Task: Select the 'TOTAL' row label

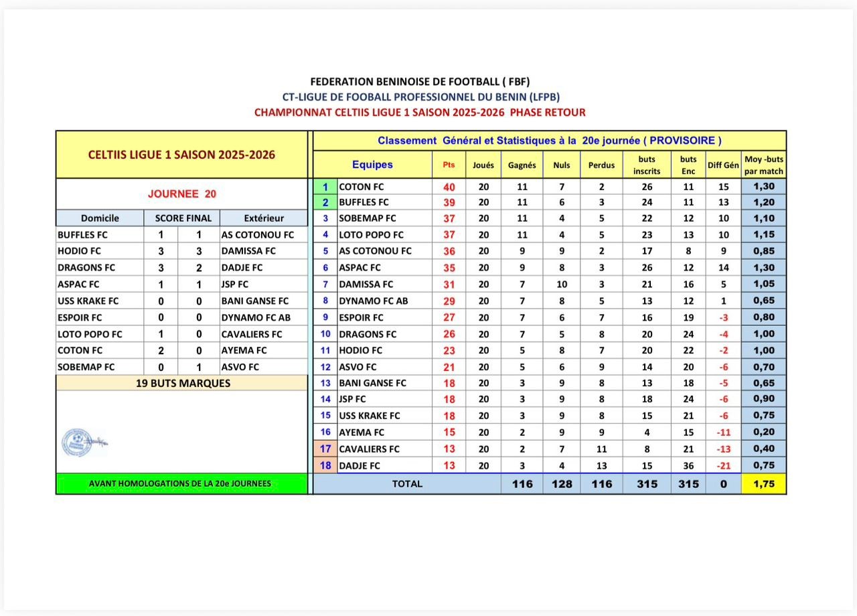Action: (x=407, y=484)
